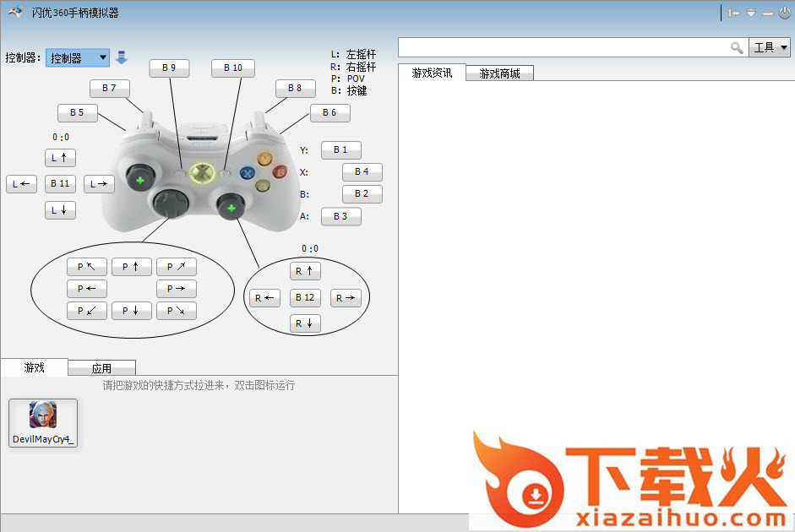Expand the 工具 tools dropdown menu
This screenshot has width=795, height=532.
(x=769, y=48)
